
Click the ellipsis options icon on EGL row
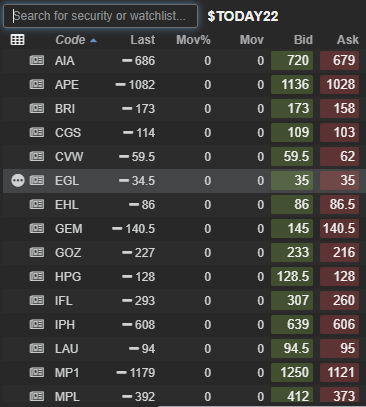coord(18,180)
